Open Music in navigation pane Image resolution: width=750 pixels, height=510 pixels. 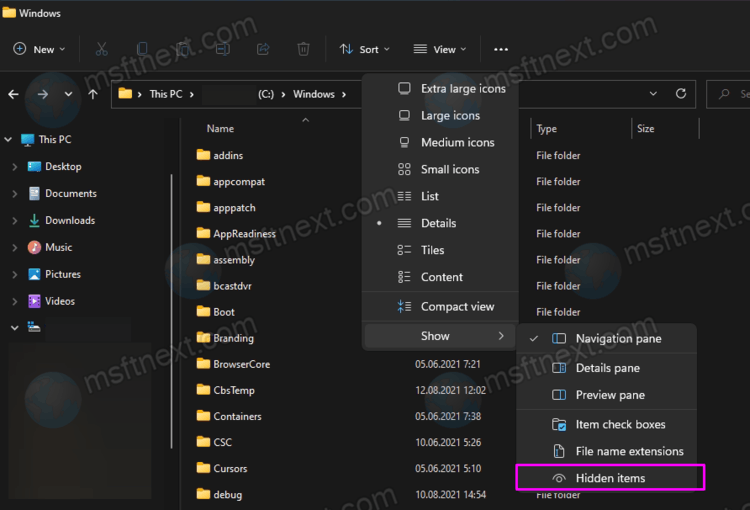pyautogui.click(x=50, y=247)
